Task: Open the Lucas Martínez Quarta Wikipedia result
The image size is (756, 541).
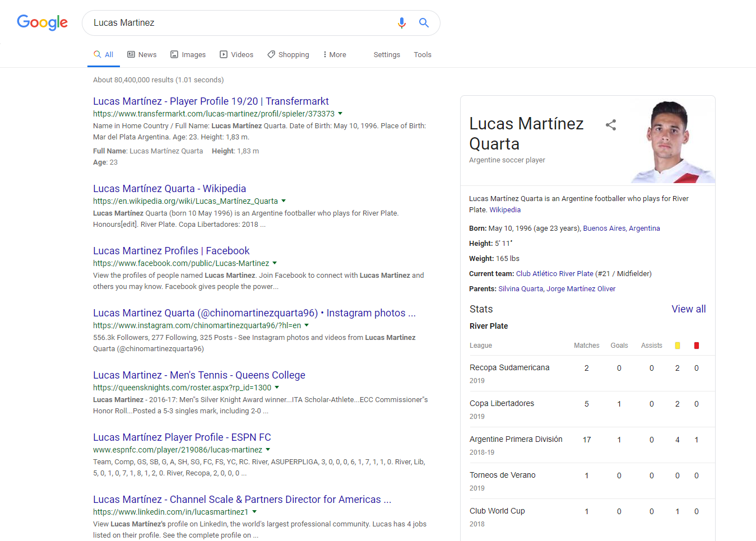Action: pos(169,189)
